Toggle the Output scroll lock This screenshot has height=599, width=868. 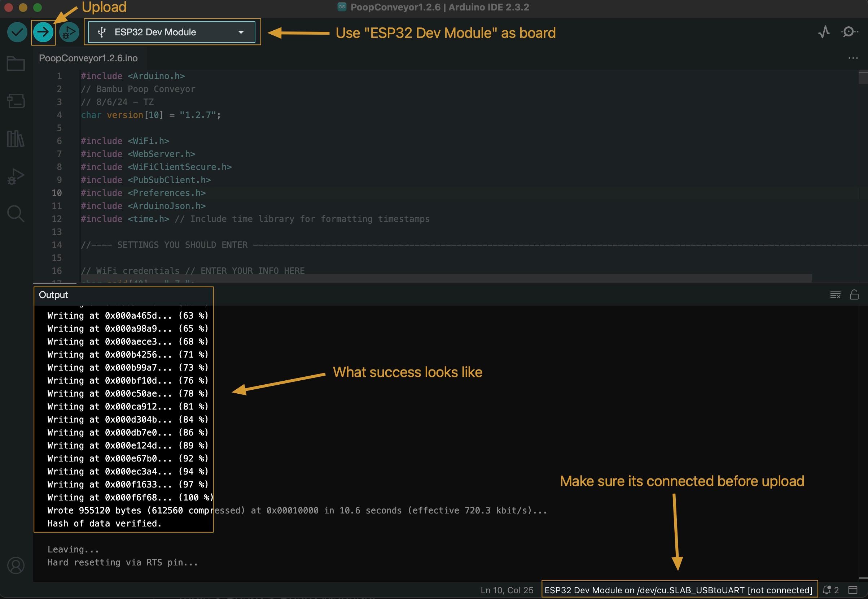pos(854,294)
